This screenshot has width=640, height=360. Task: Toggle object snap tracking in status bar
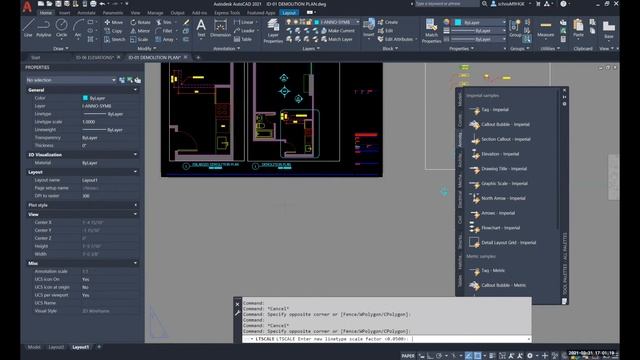[469, 356]
